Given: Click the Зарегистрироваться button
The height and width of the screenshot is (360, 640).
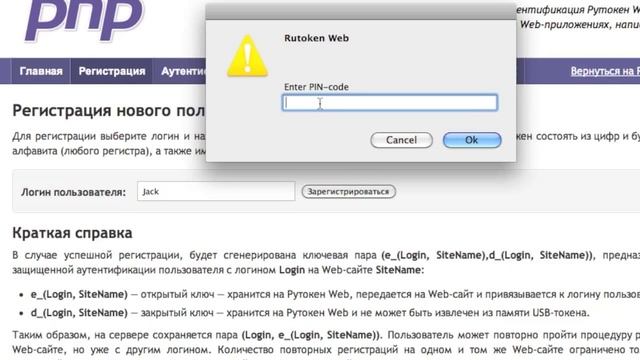Looking at the screenshot, I should click(x=349, y=191).
